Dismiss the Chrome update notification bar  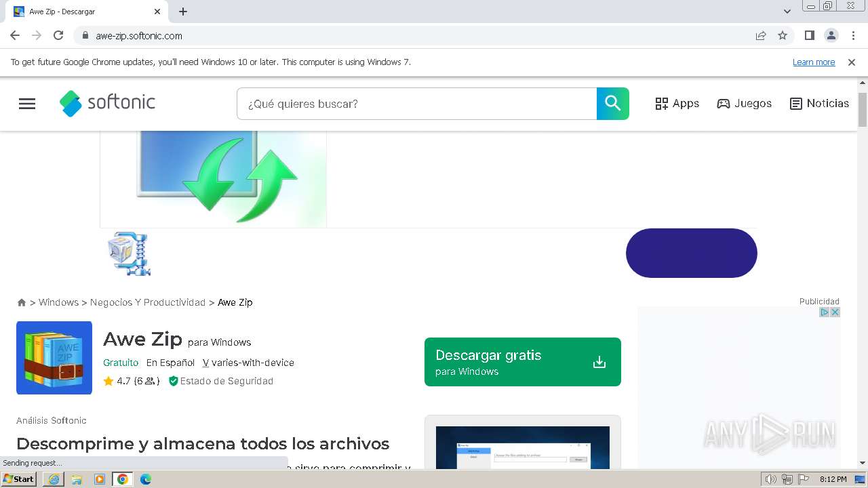click(x=852, y=62)
